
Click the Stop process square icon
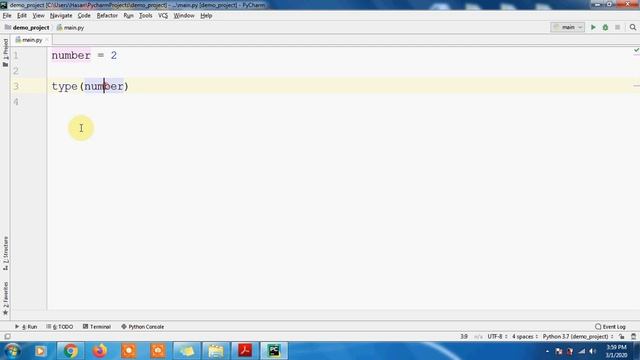[618, 27]
